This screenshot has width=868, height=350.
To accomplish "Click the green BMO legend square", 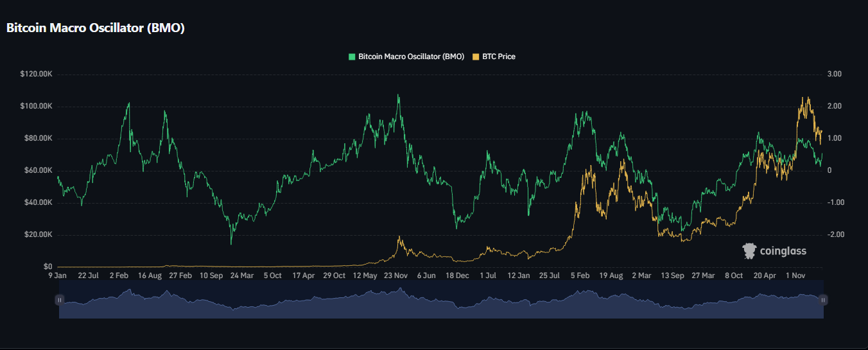I will 351,57.
